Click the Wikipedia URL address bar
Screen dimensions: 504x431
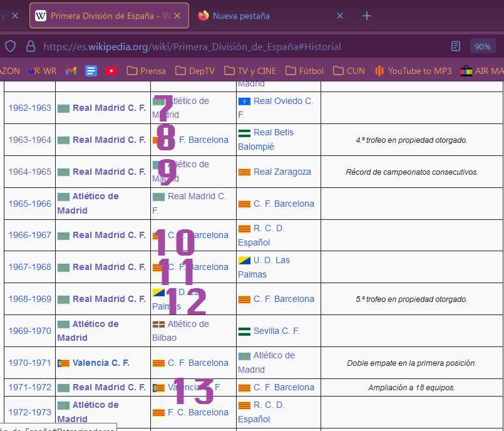pyautogui.click(x=192, y=46)
